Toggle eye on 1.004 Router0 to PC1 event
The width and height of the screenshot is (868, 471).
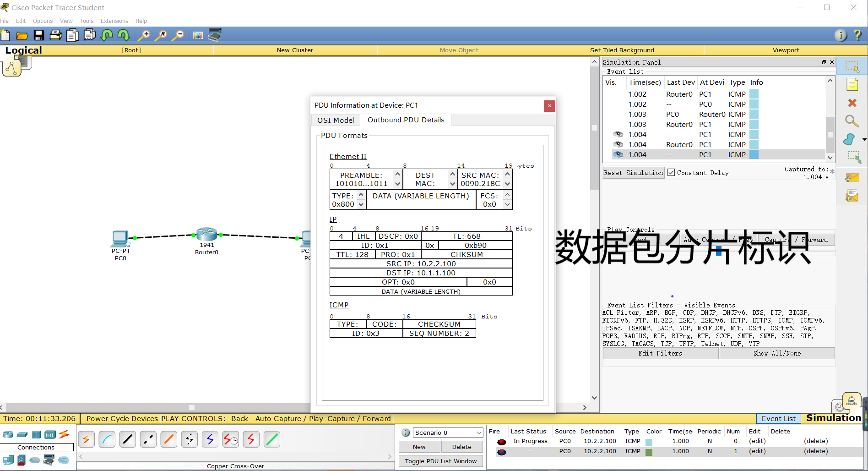(618, 145)
